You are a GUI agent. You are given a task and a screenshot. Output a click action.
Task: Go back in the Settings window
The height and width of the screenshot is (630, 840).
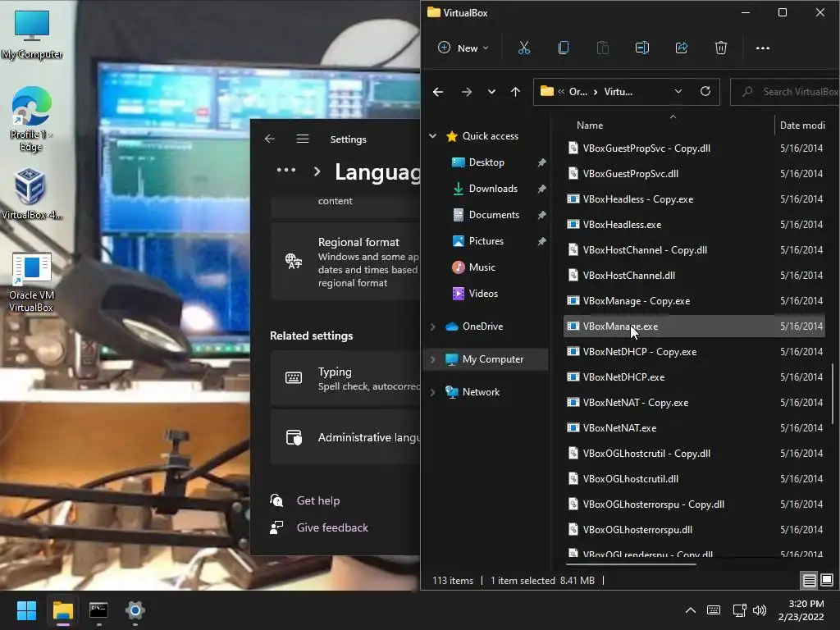pos(269,139)
